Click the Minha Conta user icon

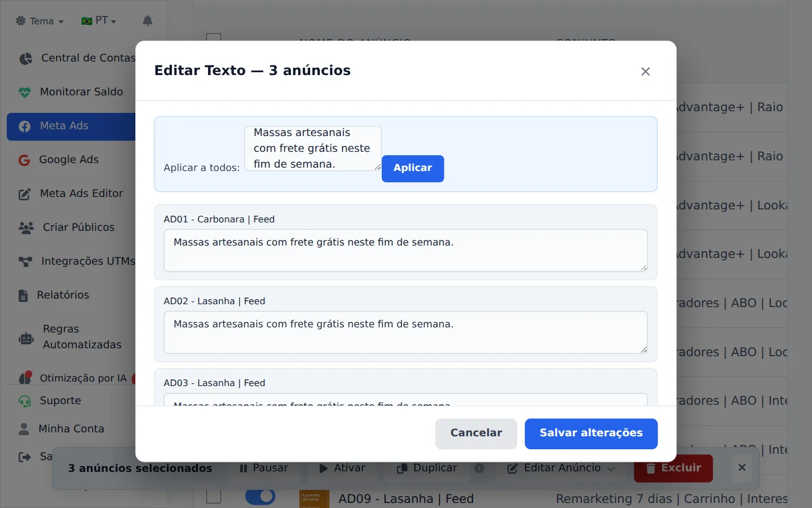pyautogui.click(x=24, y=429)
